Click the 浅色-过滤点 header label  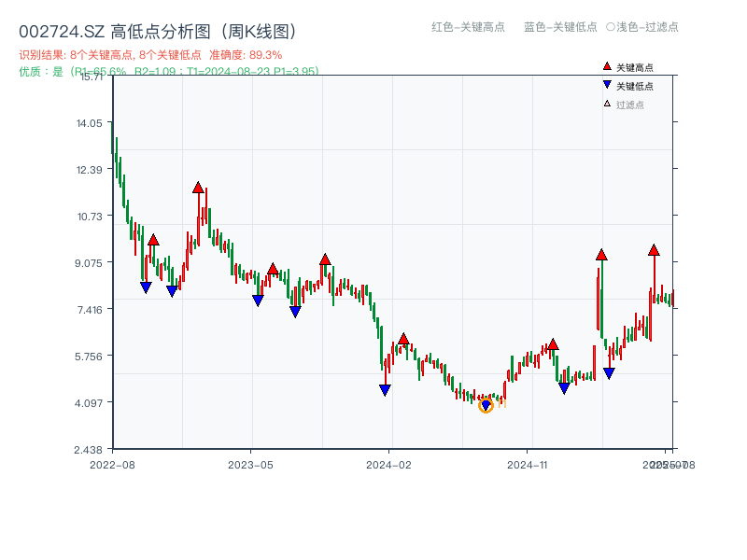[x=642, y=28]
